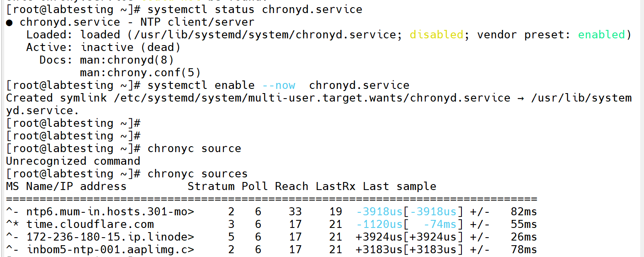Click the '=====' separator line under the header
The height and width of the screenshot is (257, 644).
coord(272,199)
